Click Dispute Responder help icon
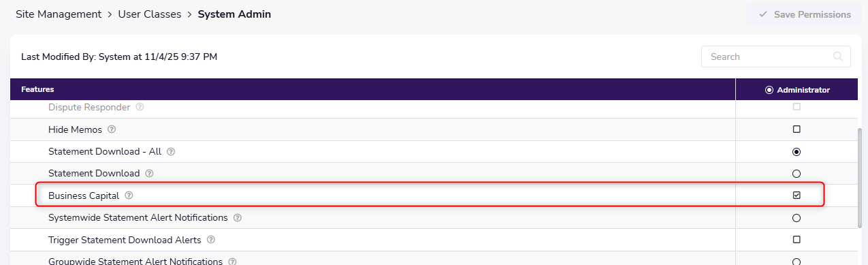Image resolution: width=868 pixels, height=265 pixels. pyautogui.click(x=140, y=108)
